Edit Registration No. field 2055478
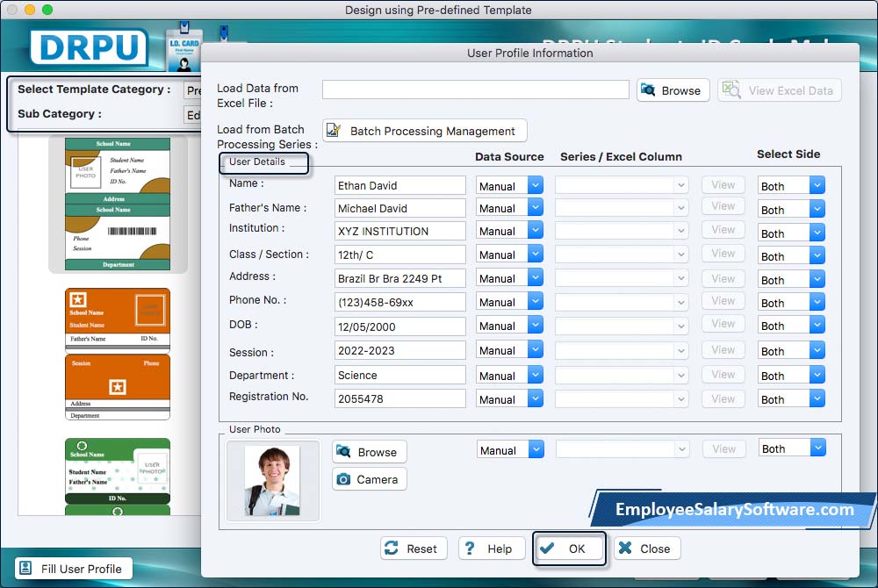The width and height of the screenshot is (878, 588). tap(399, 398)
